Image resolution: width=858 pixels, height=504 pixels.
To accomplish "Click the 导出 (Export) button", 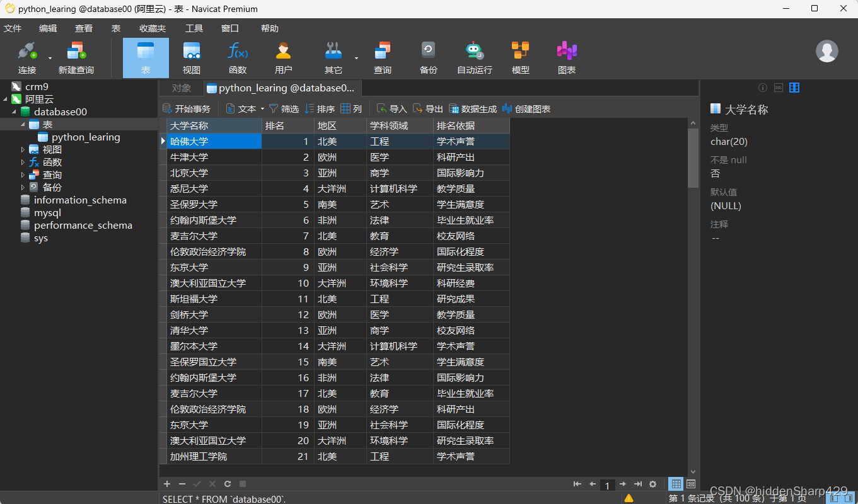I will click(x=427, y=109).
